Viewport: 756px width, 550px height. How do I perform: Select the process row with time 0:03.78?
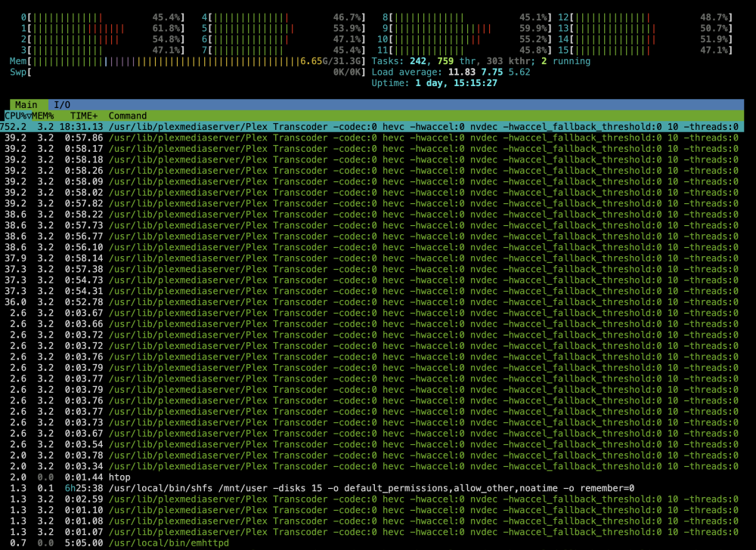(372, 455)
